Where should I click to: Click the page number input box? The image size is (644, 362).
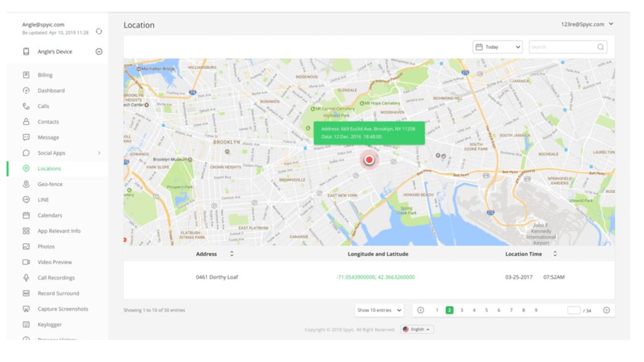pos(573,310)
